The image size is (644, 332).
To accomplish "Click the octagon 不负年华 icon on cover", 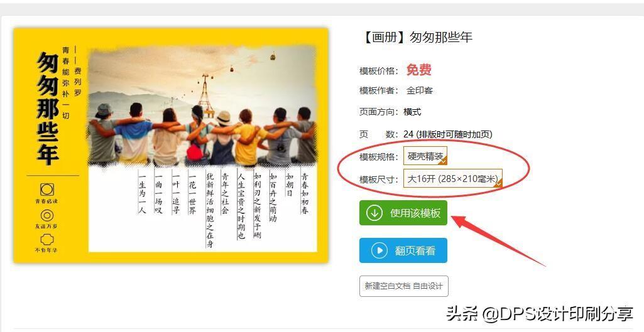I will point(46,239).
